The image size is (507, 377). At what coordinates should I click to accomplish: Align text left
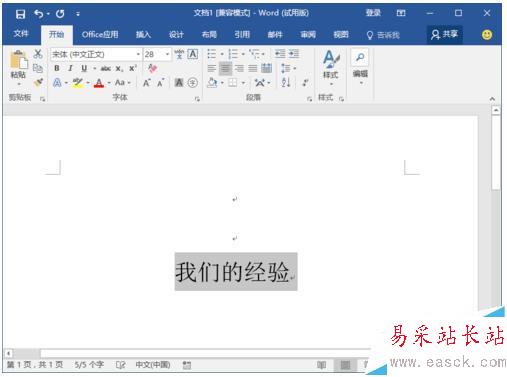click(x=211, y=68)
